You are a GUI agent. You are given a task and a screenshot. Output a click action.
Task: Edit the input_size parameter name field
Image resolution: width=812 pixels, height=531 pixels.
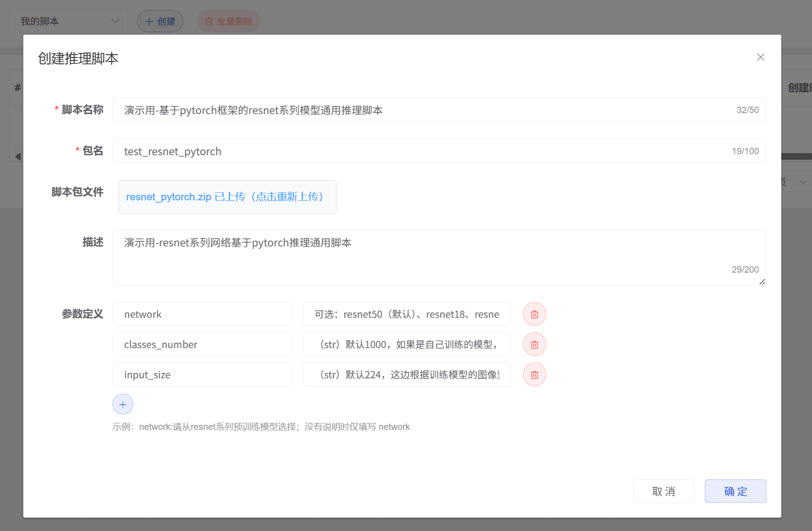(x=201, y=375)
